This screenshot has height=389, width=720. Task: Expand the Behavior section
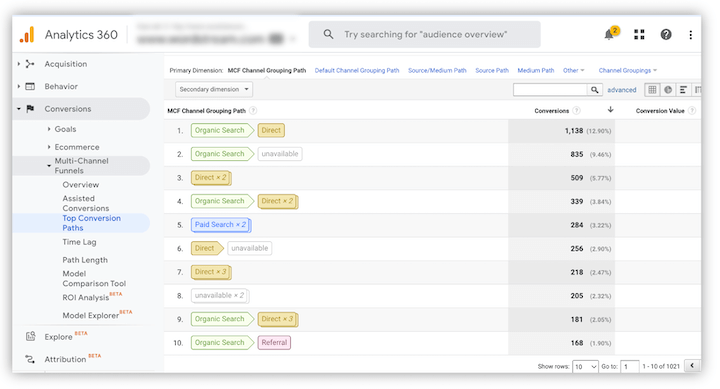click(x=19, y=86)
